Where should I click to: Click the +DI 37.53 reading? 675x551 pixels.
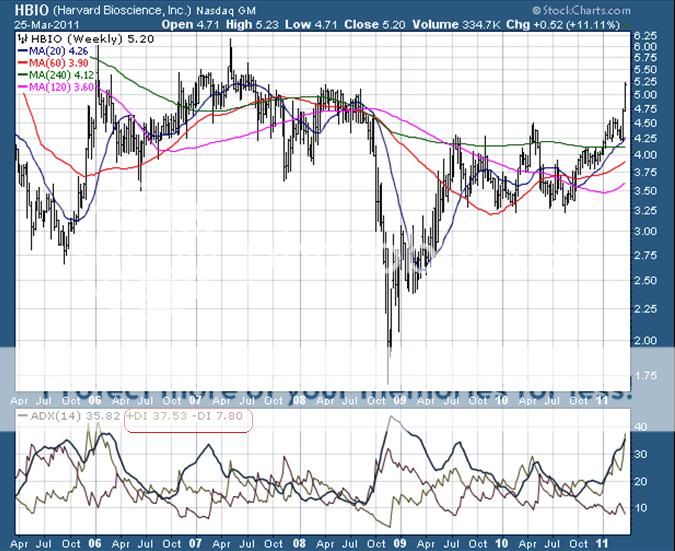tap(155, 415)
